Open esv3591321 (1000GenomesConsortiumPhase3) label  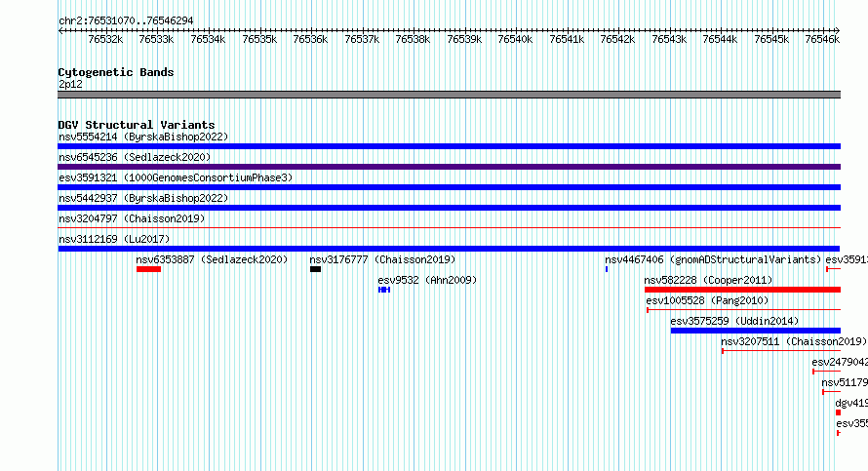[176, 177]
